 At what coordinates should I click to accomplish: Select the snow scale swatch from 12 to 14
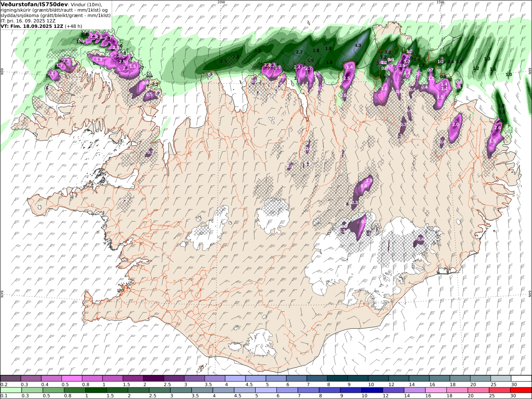[398, 378]
